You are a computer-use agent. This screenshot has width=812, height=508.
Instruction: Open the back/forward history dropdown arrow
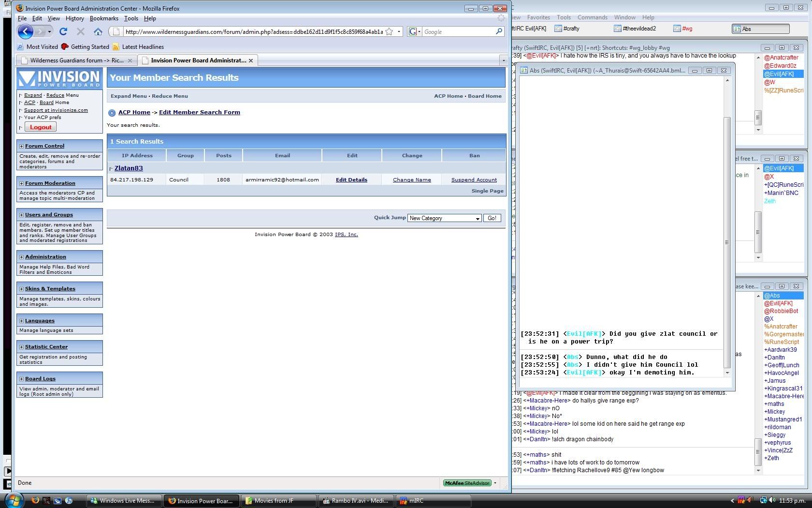pos(49,32)
